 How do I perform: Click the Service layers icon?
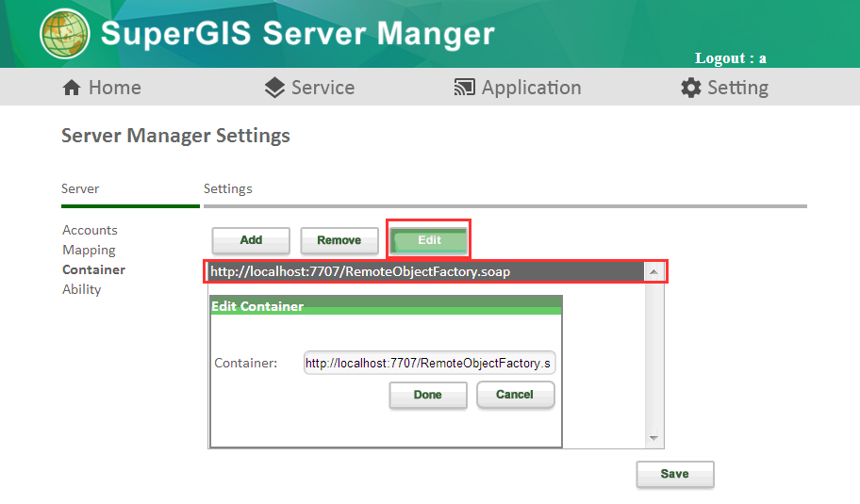[x=274, y=88]
